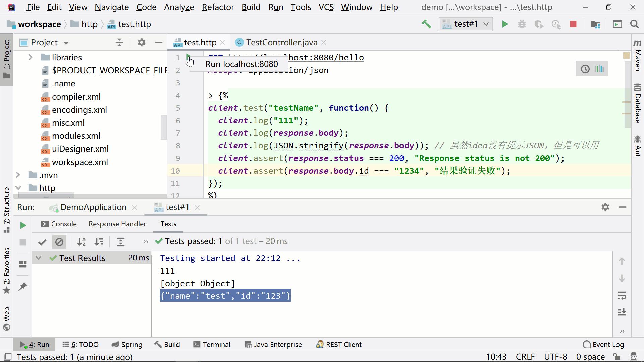Close the test.http editor tab
Screen dimensions: 644x362
point(222,42)
